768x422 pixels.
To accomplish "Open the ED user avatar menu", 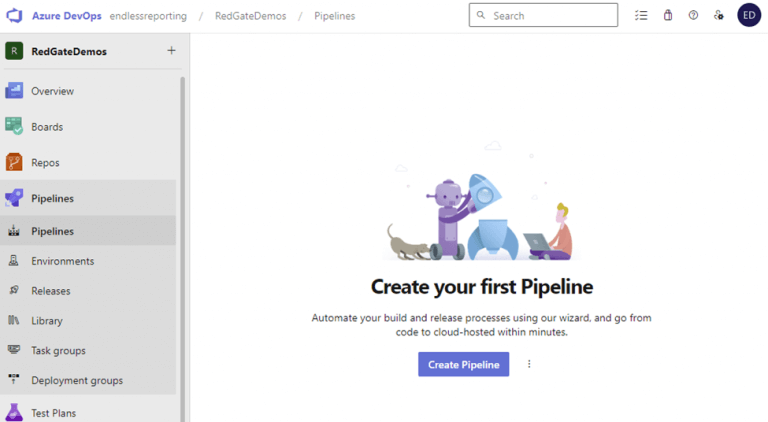I will point(749,15).
